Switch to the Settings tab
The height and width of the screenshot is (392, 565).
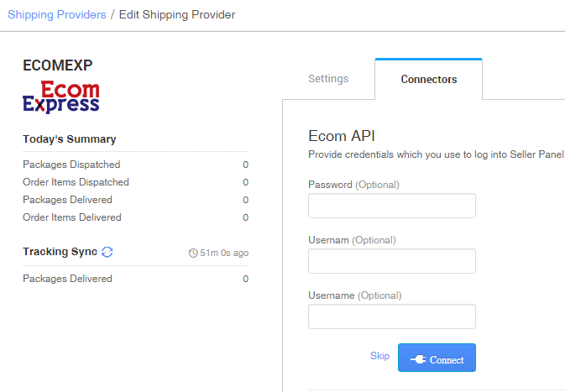(328, 79)
